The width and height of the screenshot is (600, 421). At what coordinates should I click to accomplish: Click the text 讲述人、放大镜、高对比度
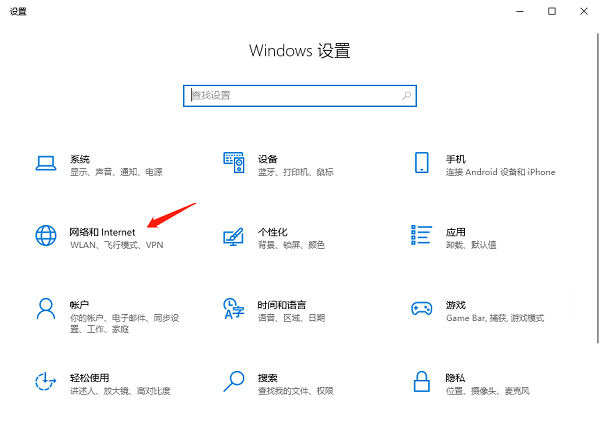(120, 391)
